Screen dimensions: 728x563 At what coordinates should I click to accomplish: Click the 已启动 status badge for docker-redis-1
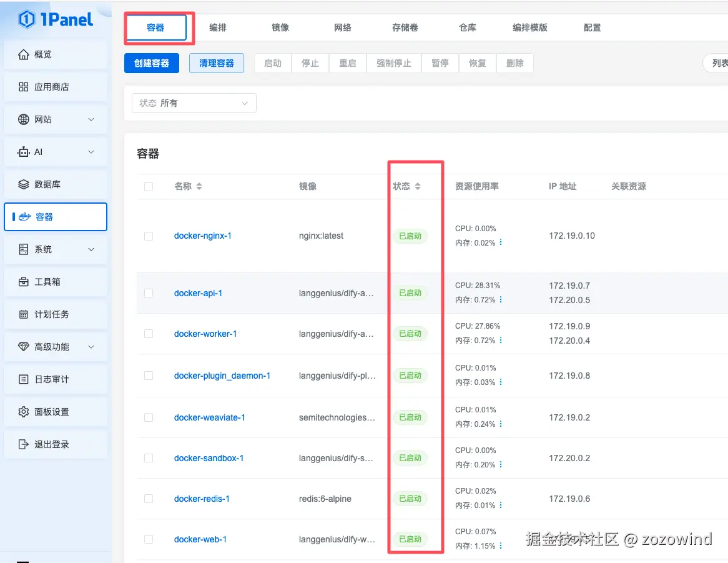(410, 499)
